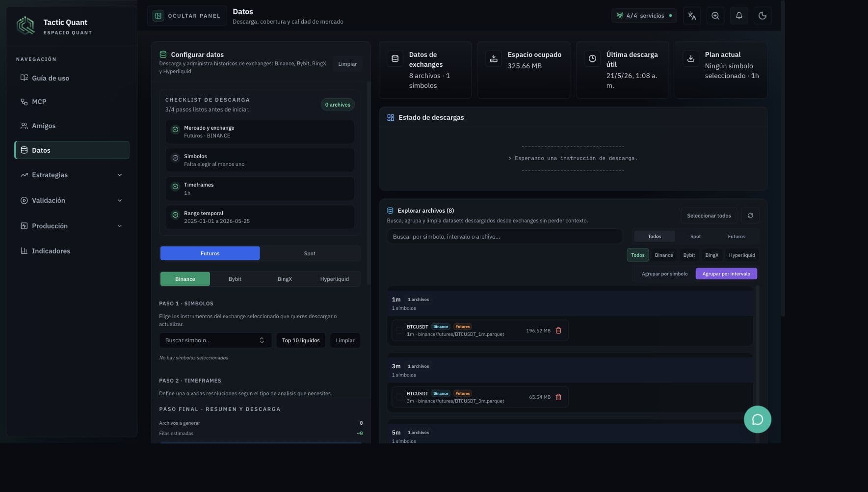Click the Configurar datos database icon
The height and width of the screenshot is (492, 868).
click(163, 55)
